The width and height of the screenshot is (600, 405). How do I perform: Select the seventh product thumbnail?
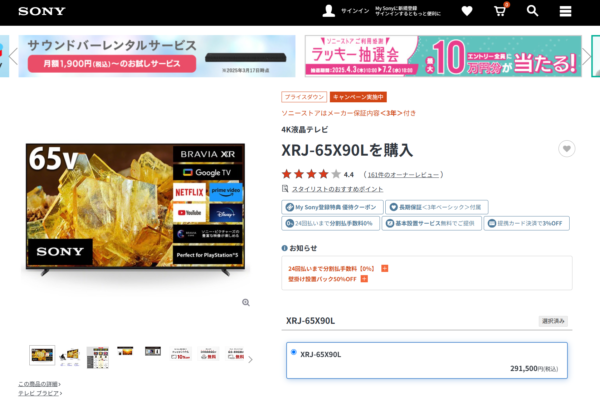209,354
